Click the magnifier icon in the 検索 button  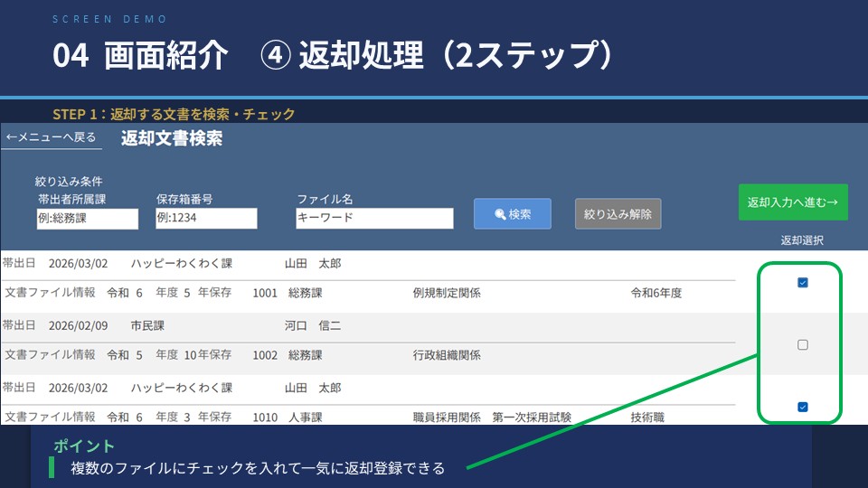pyautogui.click(x=499, y=214)
